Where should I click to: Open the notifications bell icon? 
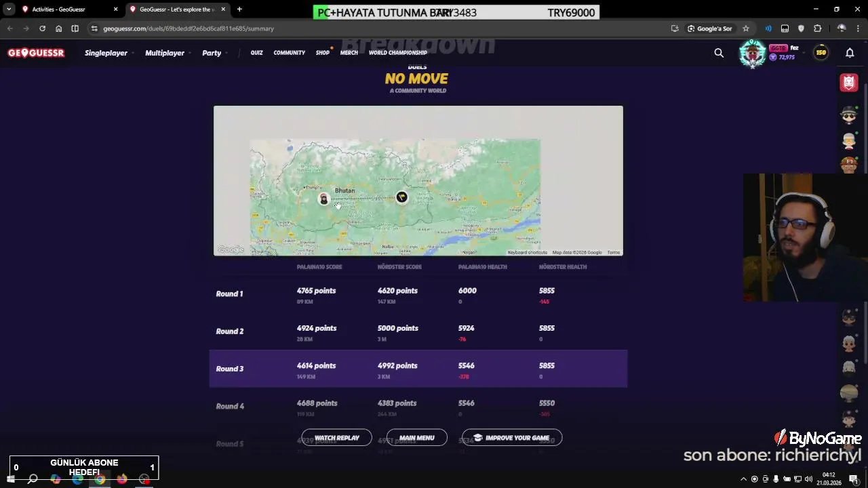click(x=850, y=53)
